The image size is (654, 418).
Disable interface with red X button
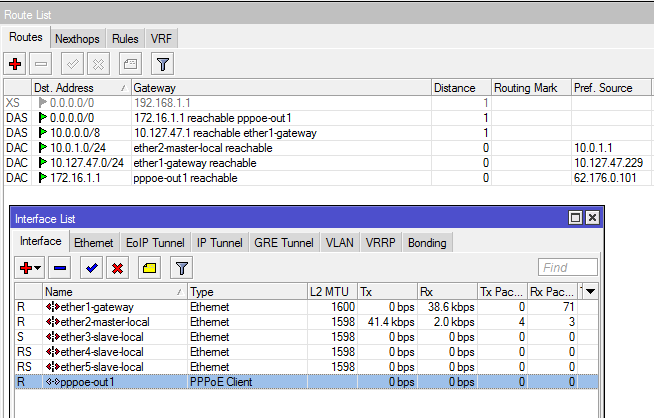118,268
